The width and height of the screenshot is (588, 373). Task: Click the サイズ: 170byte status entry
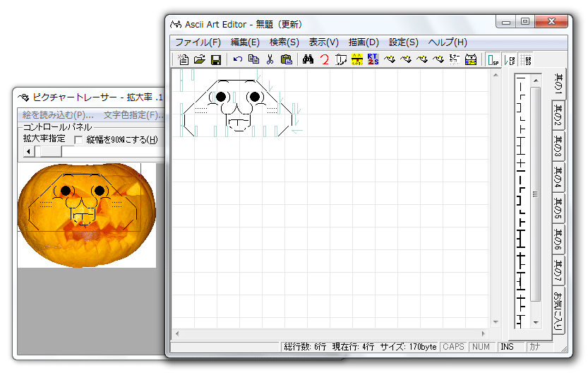(409, 347)
